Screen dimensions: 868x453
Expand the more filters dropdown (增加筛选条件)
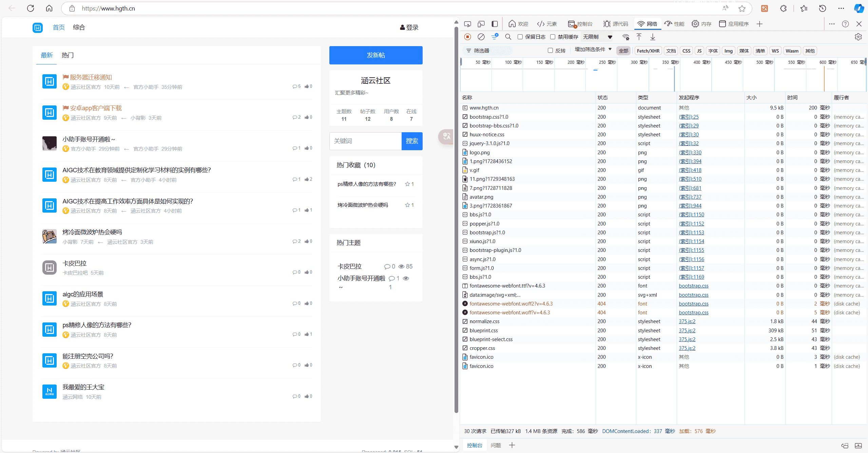tap(593, 50)
